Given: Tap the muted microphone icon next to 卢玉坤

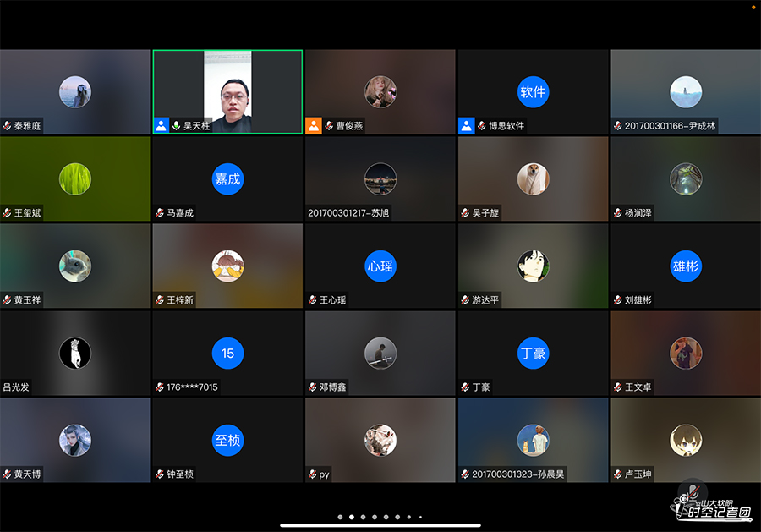Looking at the screenshot, I should 618,474.
